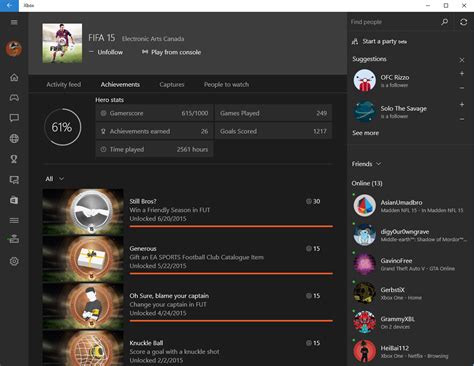
Task: Go back with the top-left arrow
Action: pos(9,6)
